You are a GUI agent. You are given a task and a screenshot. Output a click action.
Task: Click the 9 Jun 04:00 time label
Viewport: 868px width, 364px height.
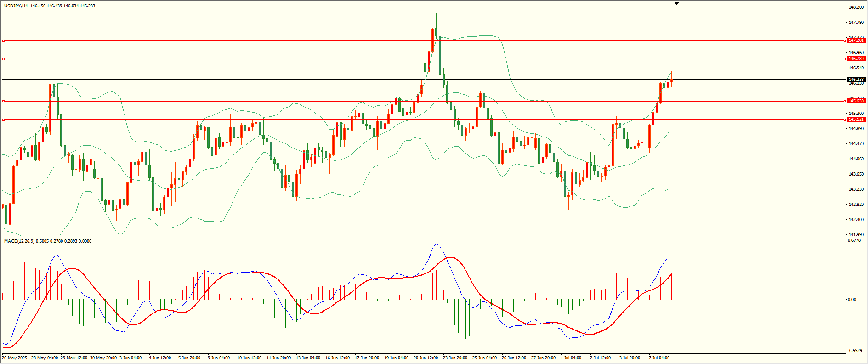coord(219,358)
